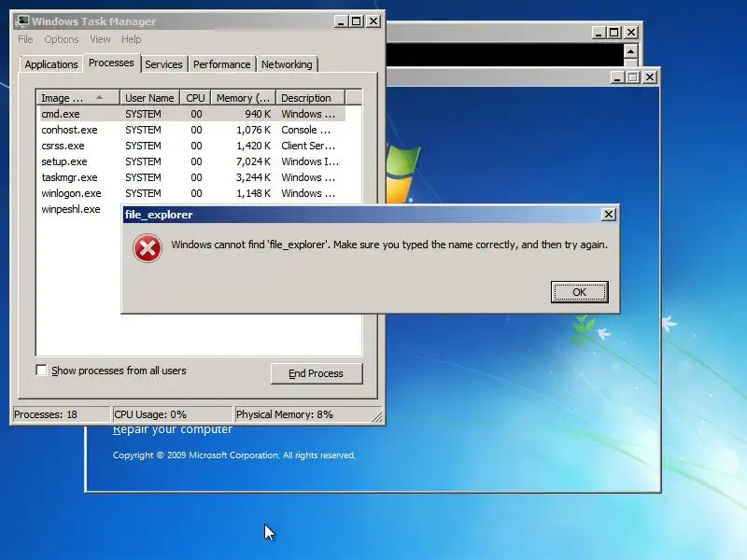Screen dimensions: 747x560
Task: Switch to the Performance tab
Action: click(221, 64)
